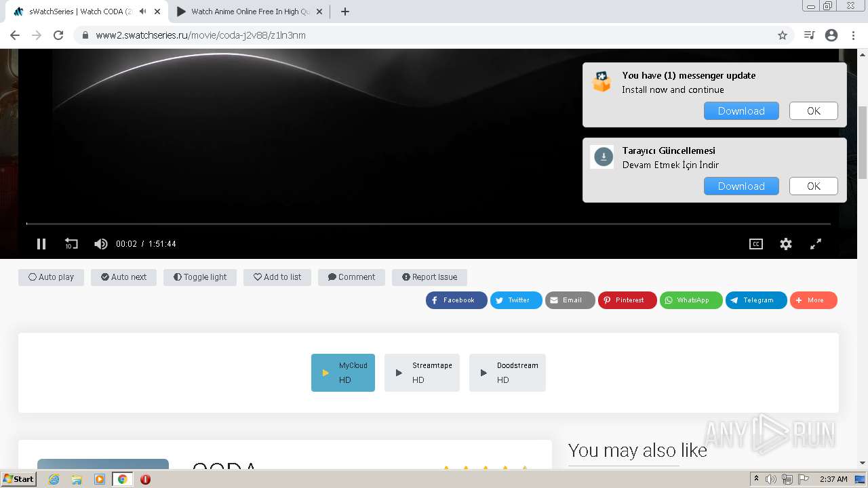Report Issue with the video

click(x=429, y=277)
